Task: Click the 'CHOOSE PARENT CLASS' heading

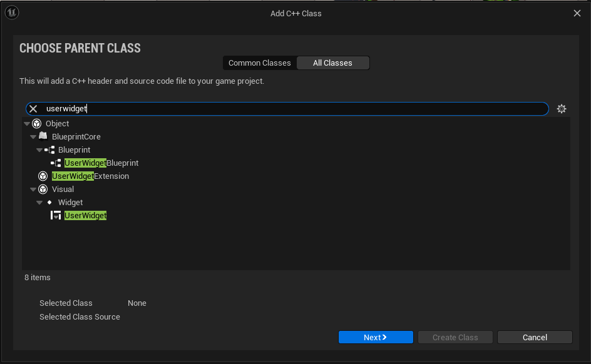Action: [80, 48]
